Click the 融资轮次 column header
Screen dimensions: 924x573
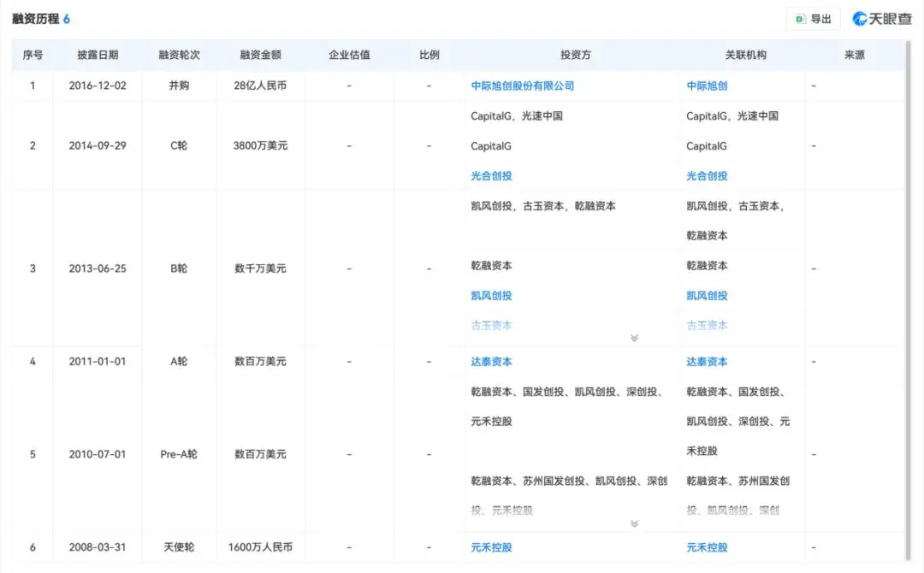click(x=179, y=55)
